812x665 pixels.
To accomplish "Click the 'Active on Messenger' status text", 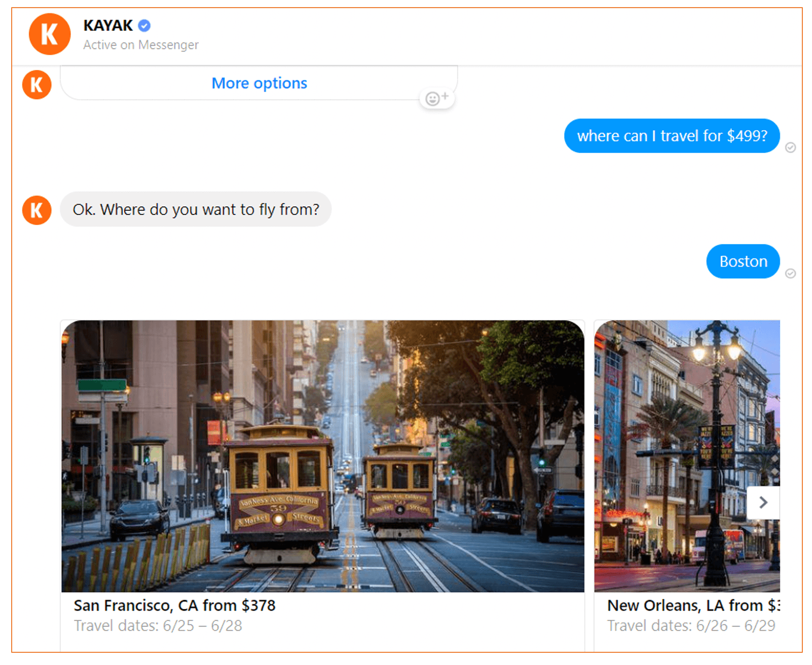I will [x=141, y=45].
